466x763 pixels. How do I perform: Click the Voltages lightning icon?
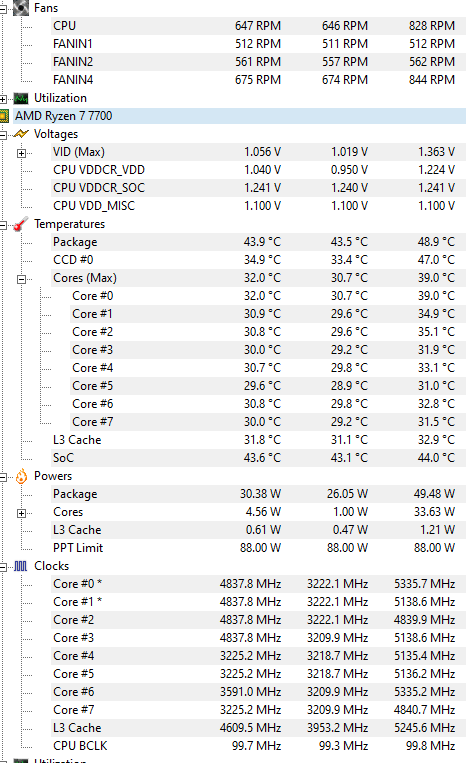[21, 134]
